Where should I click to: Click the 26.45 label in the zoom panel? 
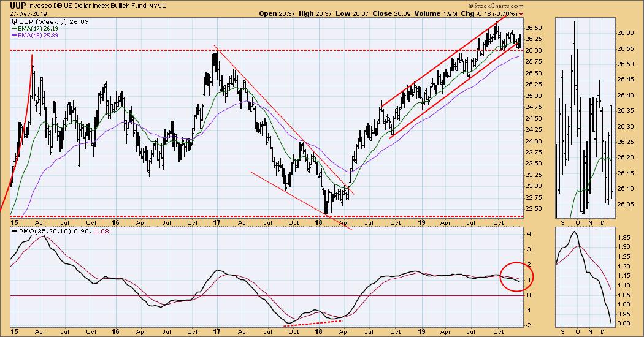coord(625,80)
